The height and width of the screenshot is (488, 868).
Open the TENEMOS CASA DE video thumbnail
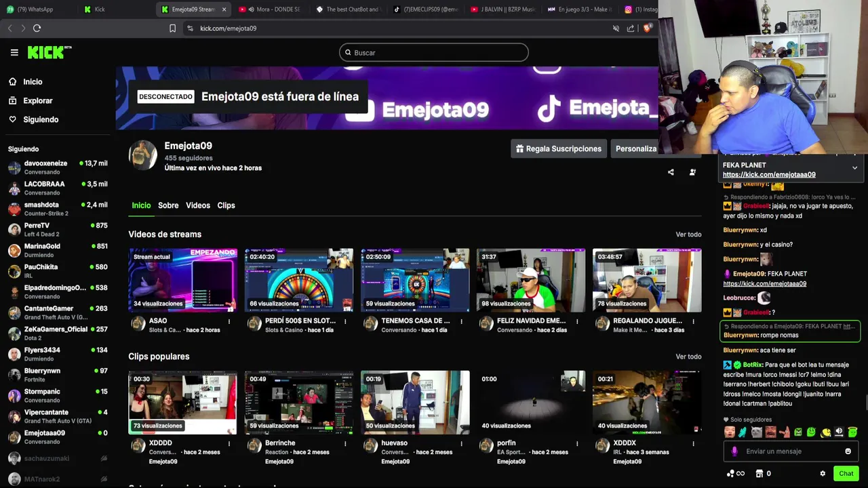point(415,280)
